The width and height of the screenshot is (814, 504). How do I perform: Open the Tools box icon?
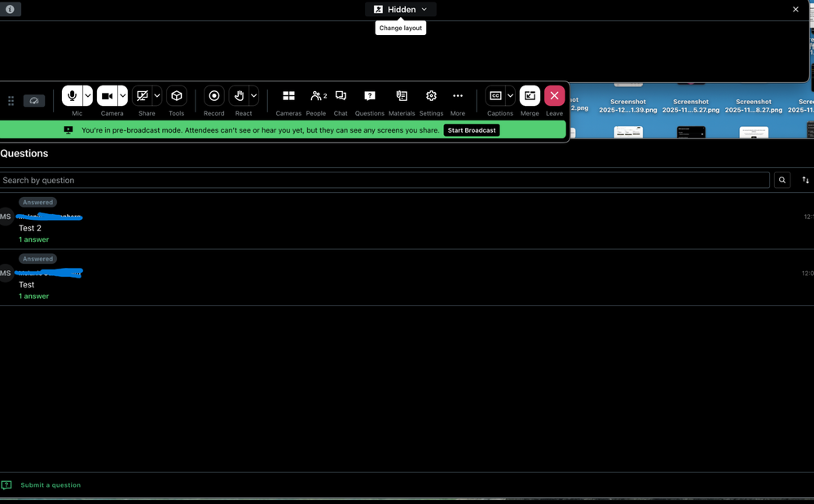pyautogui.click(x=176, y=96)
